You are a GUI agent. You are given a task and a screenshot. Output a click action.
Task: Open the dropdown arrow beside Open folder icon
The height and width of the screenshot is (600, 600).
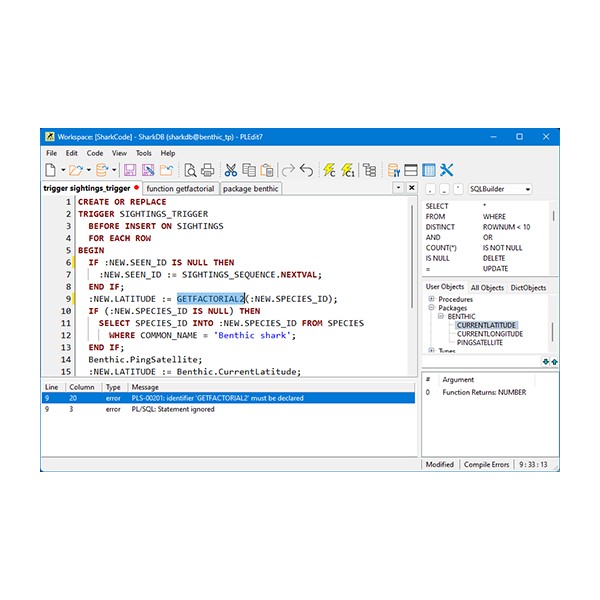tap(88, 170)
